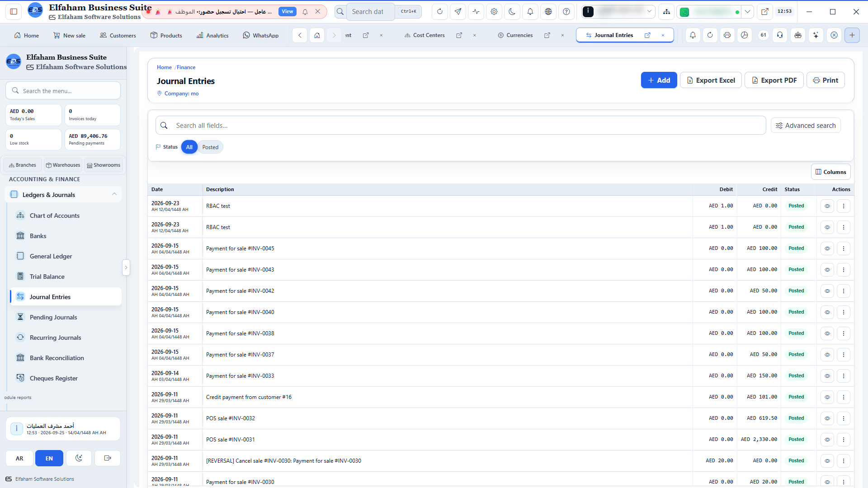The height and width of the screenshot is (488, 868).
Task: Open the activity pulse icon in top toolbar
Action: pyautogui.click(x=476, y=12)
